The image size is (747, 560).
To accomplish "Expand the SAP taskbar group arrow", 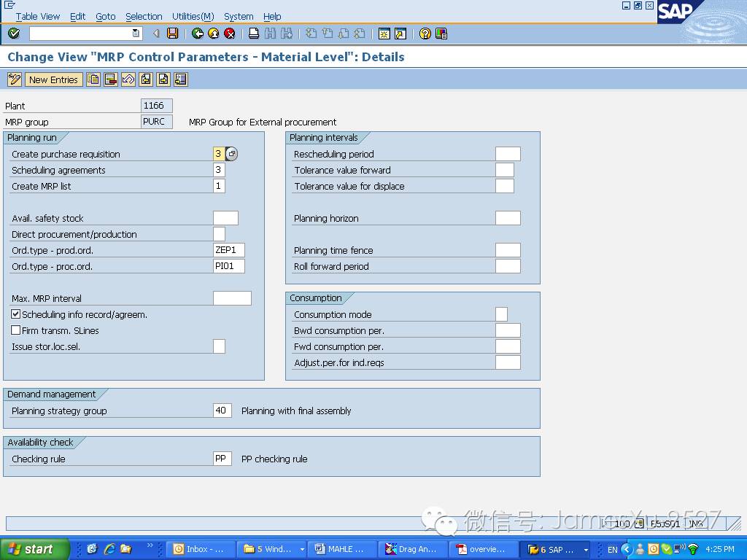I will pyautogui.click(x=586, y=550).
